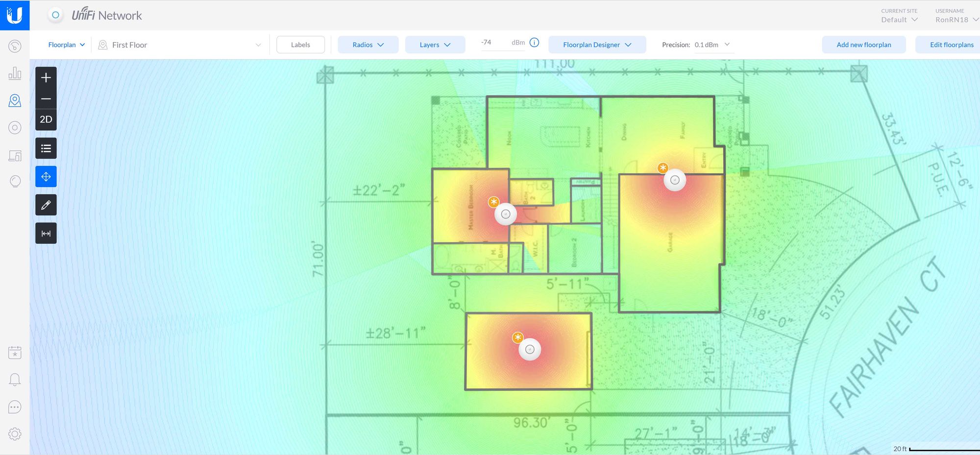Select the pencil draw walls tool

46,205
